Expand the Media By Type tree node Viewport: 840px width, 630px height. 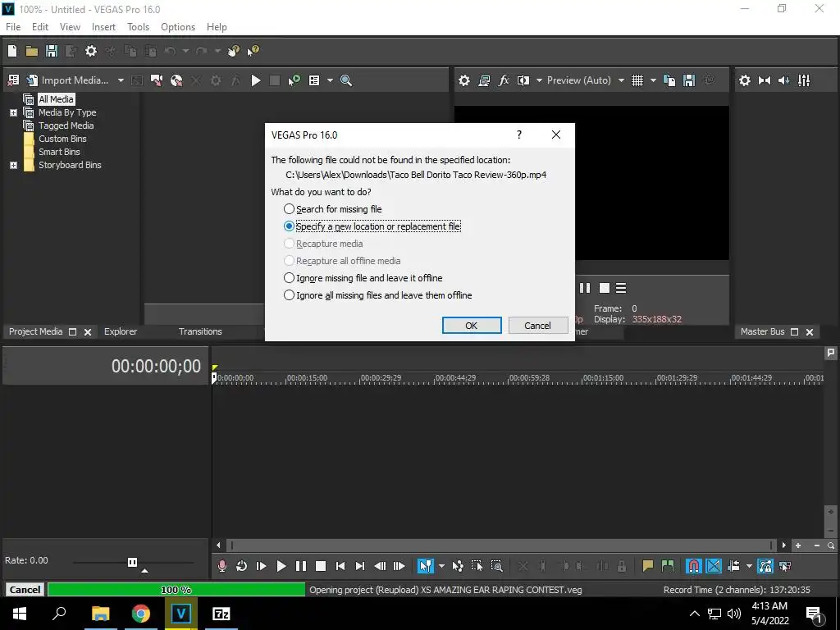[13, 112]
